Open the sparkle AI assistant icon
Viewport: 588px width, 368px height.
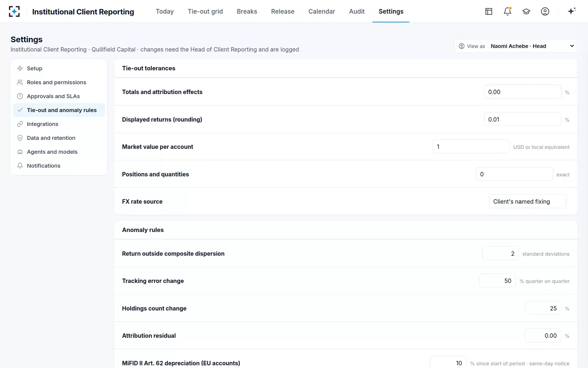click(572, 11)
